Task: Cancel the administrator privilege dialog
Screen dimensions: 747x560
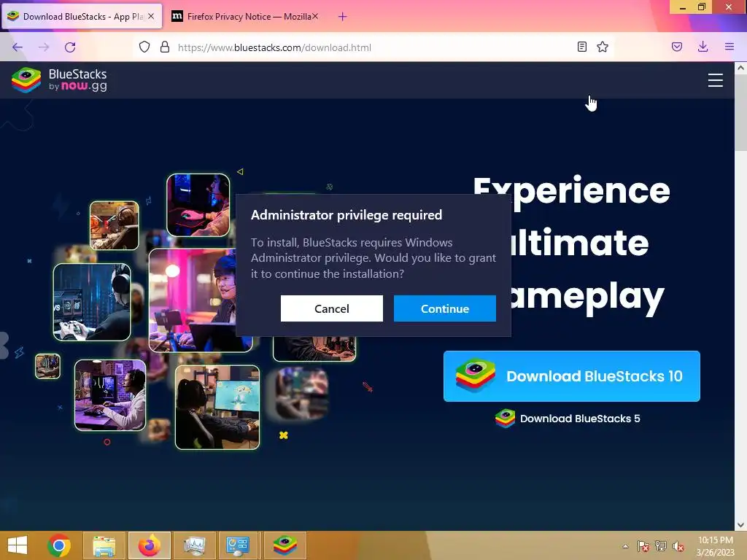Action: click(x=332, y=308)
